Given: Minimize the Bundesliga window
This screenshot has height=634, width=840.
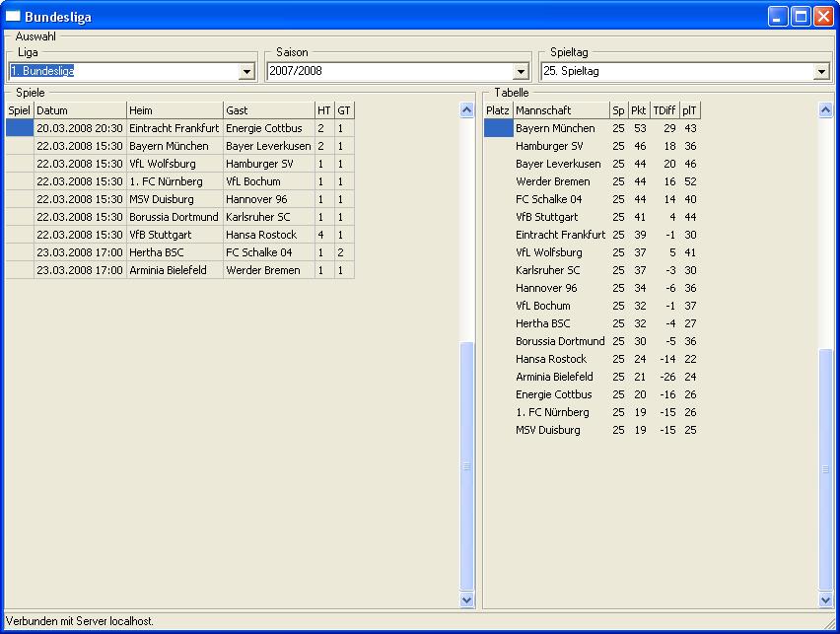Looking at the screenshot, I should point(777,17).
